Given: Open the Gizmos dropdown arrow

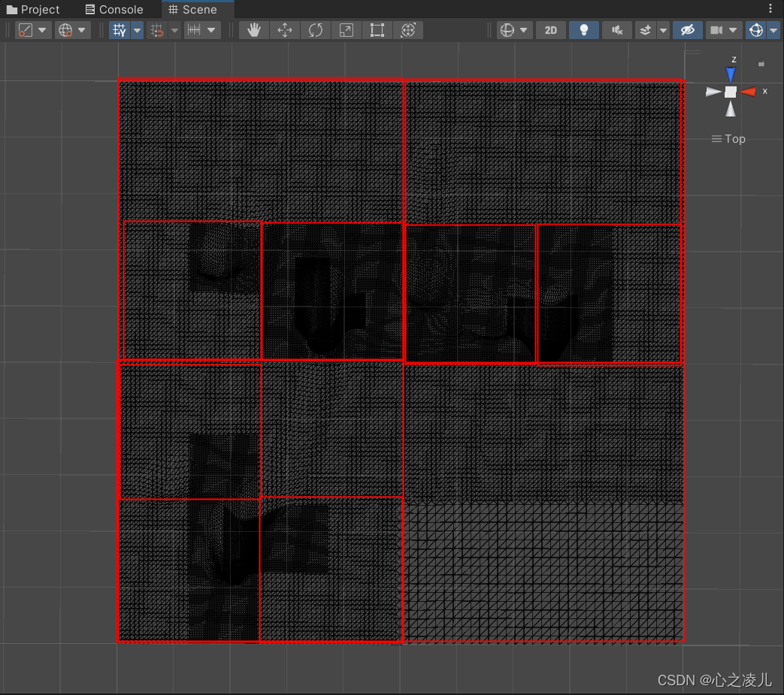Looking at the screenshot, I should tap(773, 31).
